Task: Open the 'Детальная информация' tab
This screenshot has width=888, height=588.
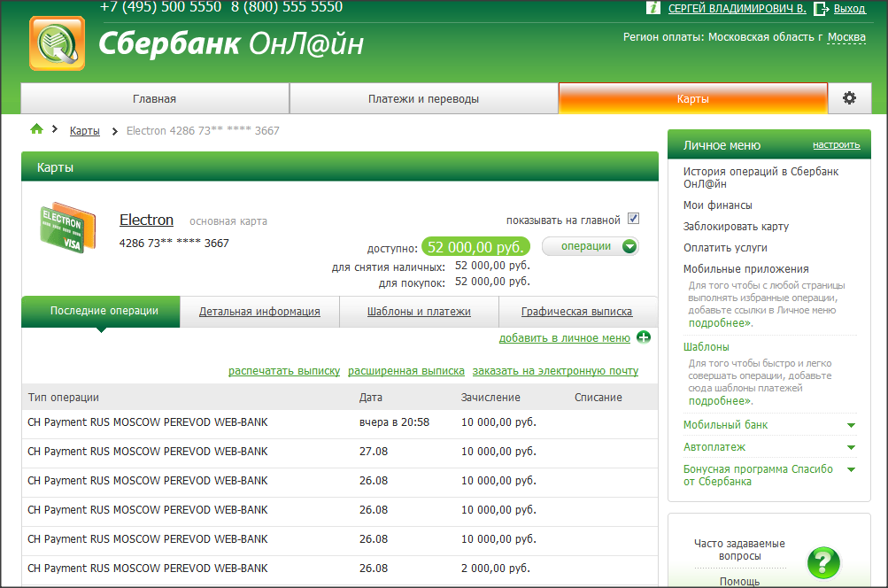Action: point(259,312)
